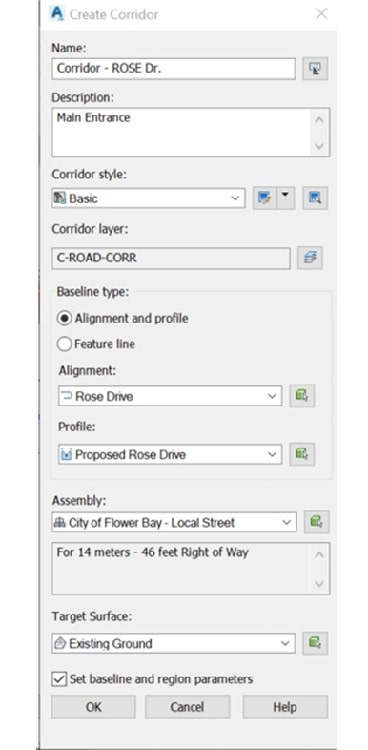Click the style detail preview icon

[315, 198]
